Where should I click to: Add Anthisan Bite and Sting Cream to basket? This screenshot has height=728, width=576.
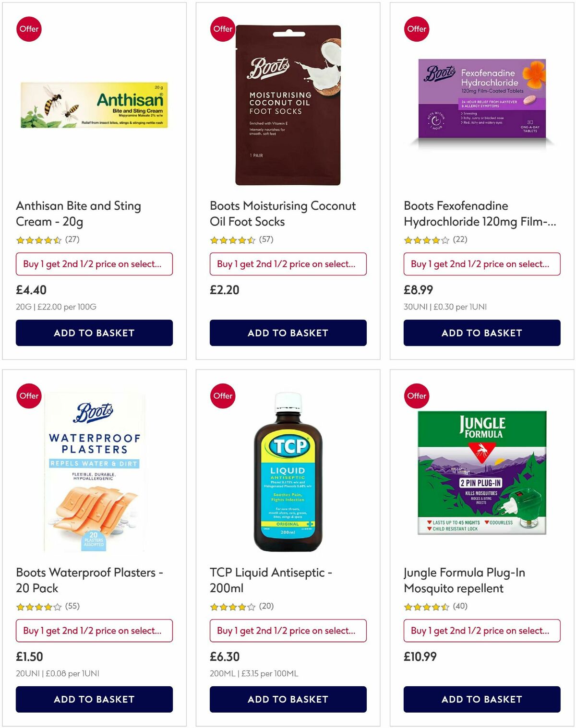click(x=94, y=333)
